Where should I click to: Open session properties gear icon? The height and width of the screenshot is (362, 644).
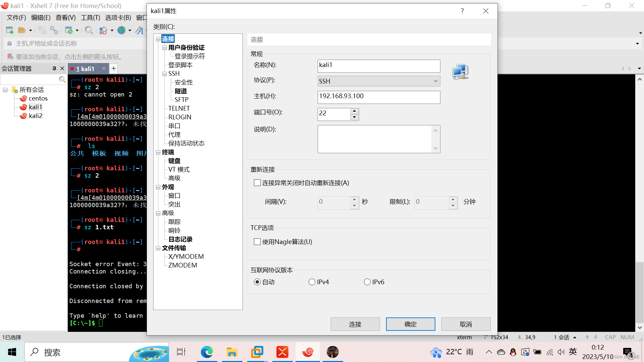click(68, 30)
